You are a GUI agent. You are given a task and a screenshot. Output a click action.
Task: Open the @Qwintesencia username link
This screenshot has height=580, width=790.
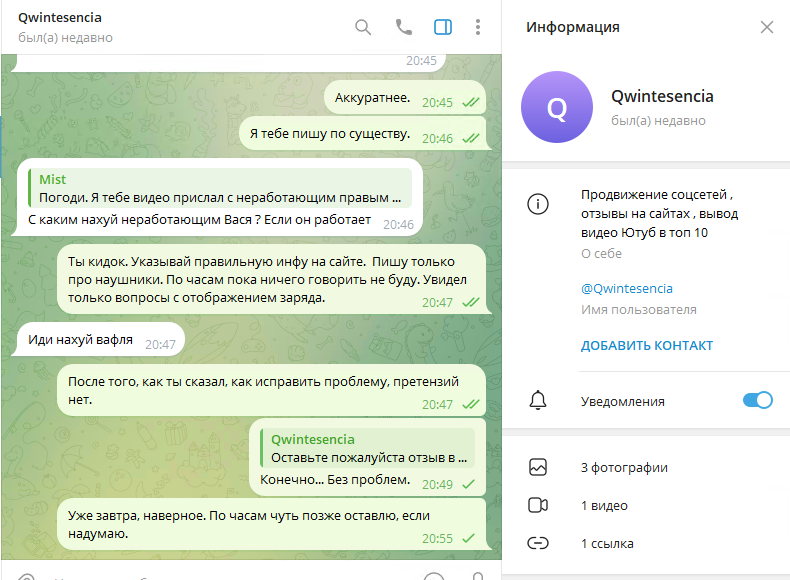click(627, 288)
